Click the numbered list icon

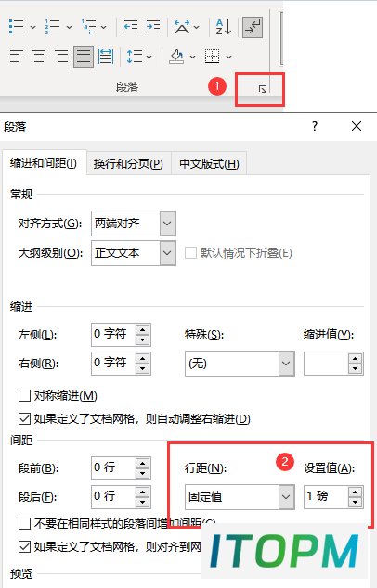tap(52, 27)
